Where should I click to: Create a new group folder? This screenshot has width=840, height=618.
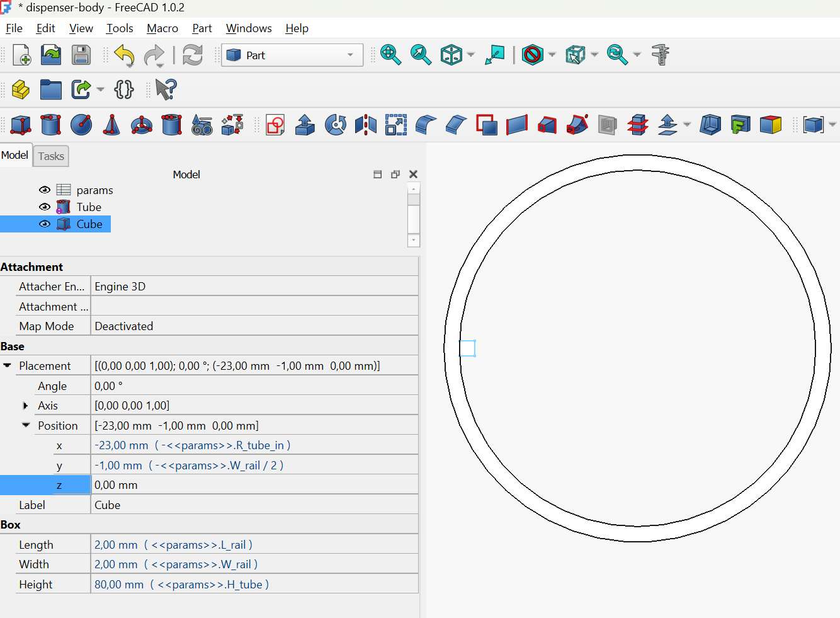(51, 89)
